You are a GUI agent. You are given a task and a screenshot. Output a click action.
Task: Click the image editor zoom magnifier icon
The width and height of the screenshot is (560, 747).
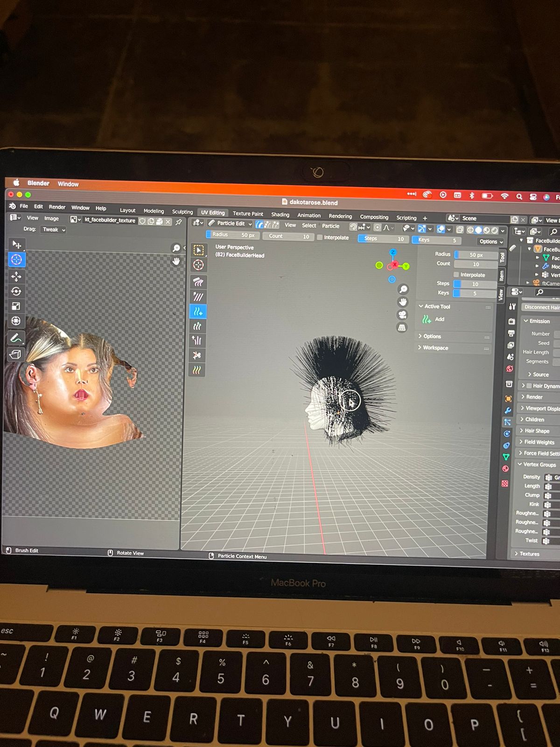(176, 248)
